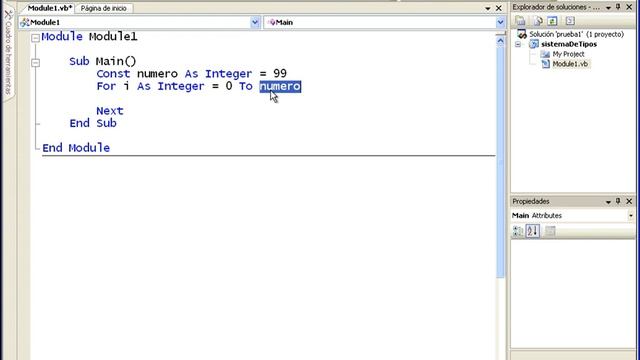Click the Solución 'prueba1' solution icon
Image resolution: width=640 pixels, height=360 pixels.
[x=522, y=34]
